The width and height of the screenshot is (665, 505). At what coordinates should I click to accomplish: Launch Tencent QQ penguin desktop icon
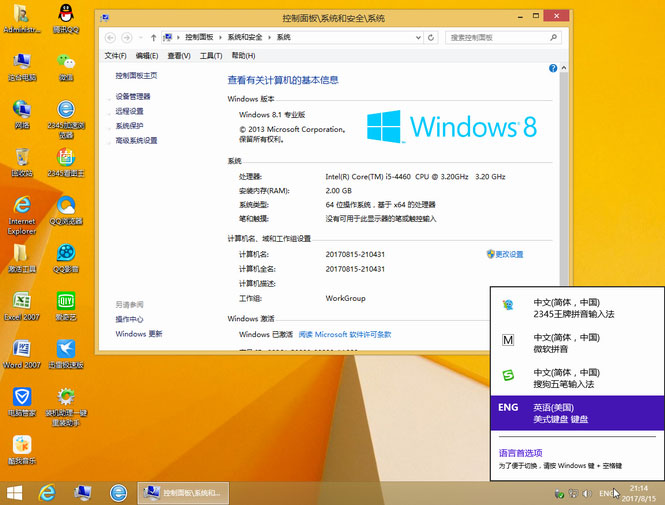[66, 19]
